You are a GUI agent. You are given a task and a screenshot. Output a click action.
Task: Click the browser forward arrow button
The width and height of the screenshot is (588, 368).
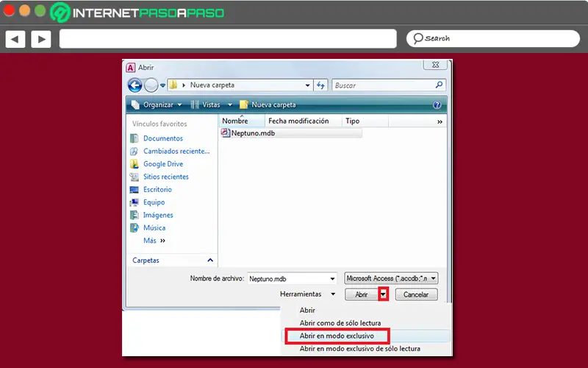click(x=41, y=39)
